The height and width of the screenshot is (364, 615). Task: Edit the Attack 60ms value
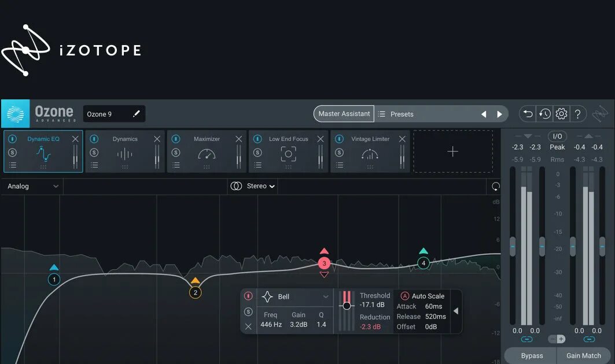point(433,306)
